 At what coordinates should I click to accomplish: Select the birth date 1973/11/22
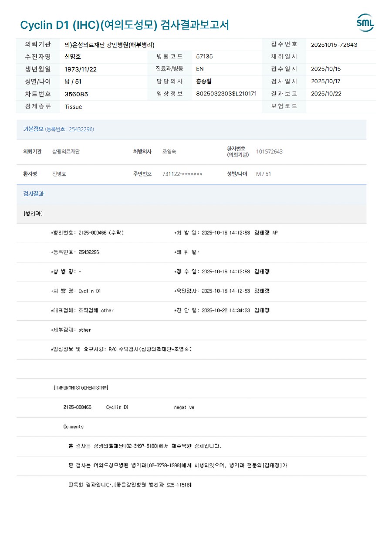tap(81, 69)
